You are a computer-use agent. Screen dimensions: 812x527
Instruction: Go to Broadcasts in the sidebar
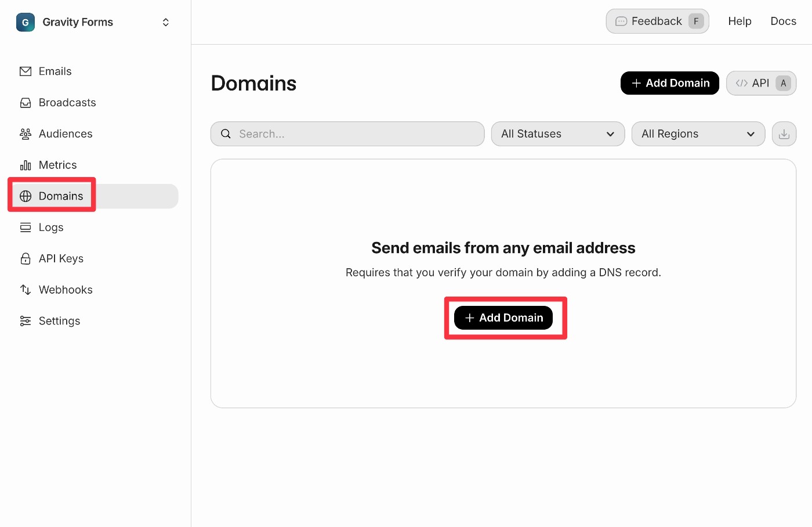(x=67, y=103)
